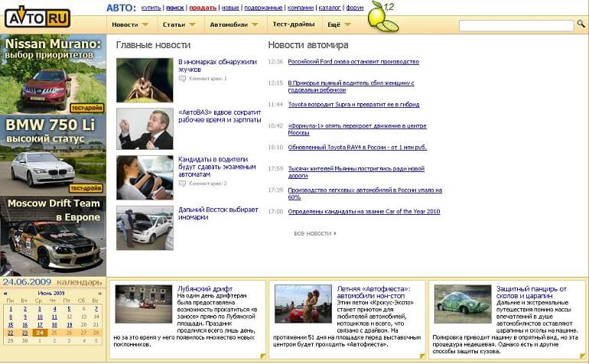Open новые link in top bar
589x364 pixels.
[x=230, y=8]
